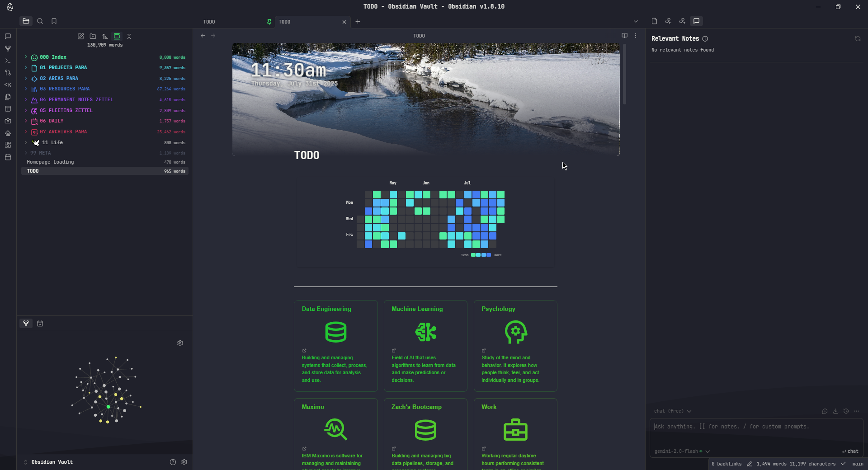Open the tab list dropdown chevron
The height and width of the screenshot is (470, 868).
click(636, 21)
